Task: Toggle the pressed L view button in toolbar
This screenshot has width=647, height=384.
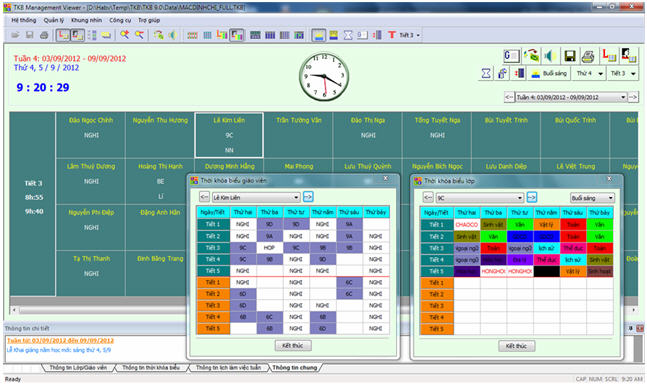Action: click(63, 35)
